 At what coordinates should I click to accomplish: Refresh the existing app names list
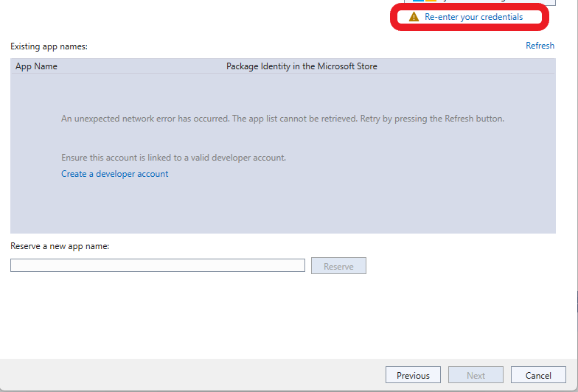(x=540, y=46)
